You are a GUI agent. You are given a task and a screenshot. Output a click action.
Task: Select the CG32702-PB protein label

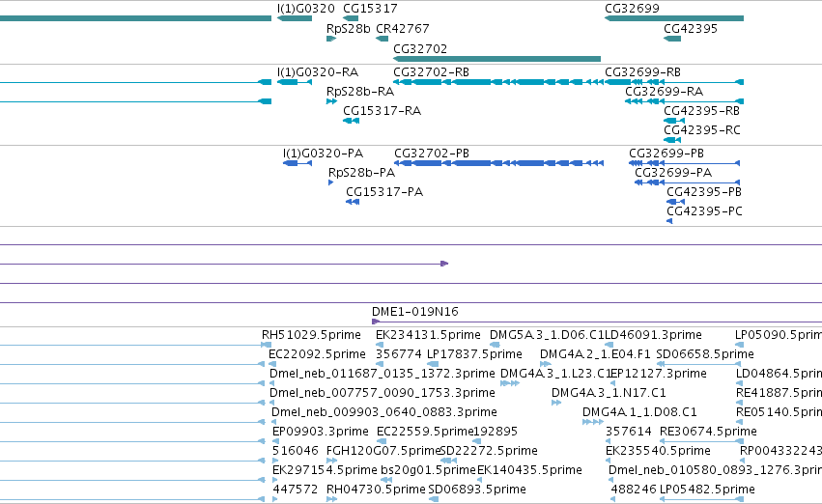(432, 153)
